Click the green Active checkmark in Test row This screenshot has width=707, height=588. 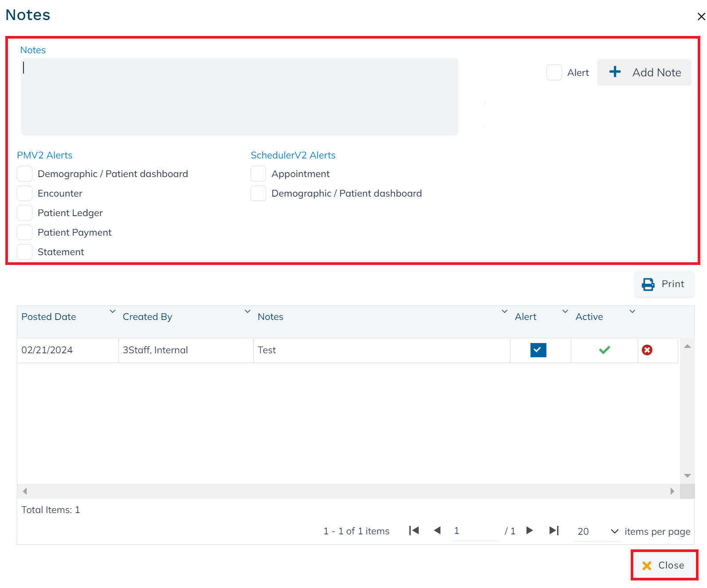604,350
